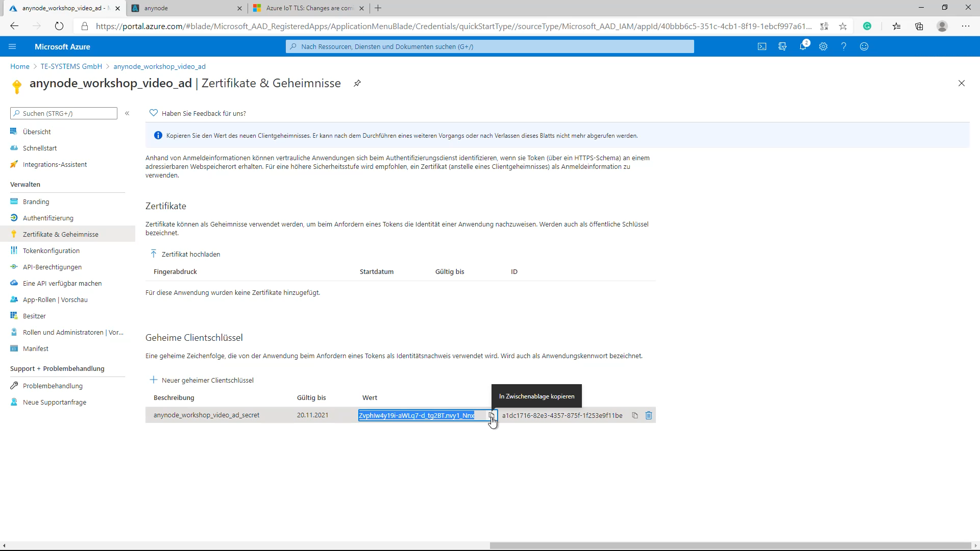This screenshot has height=551, width=980.
Task: Open browser collections
Action: [x=919, y=26]
